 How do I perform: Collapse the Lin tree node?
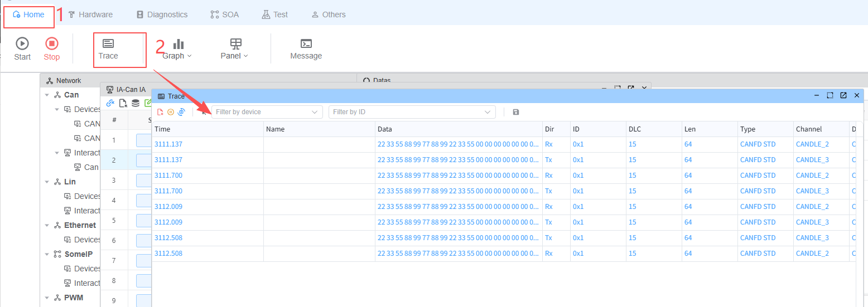(47, 182)
